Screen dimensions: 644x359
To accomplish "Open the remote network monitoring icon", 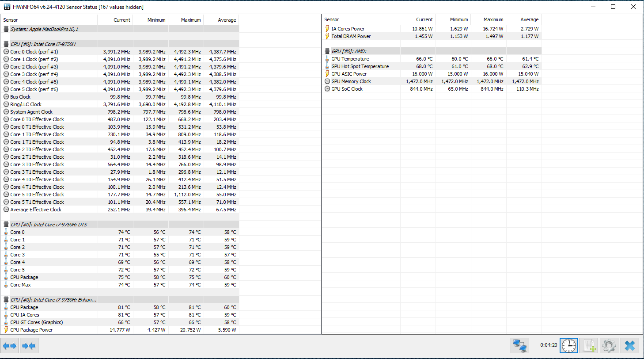I will 520,345.
